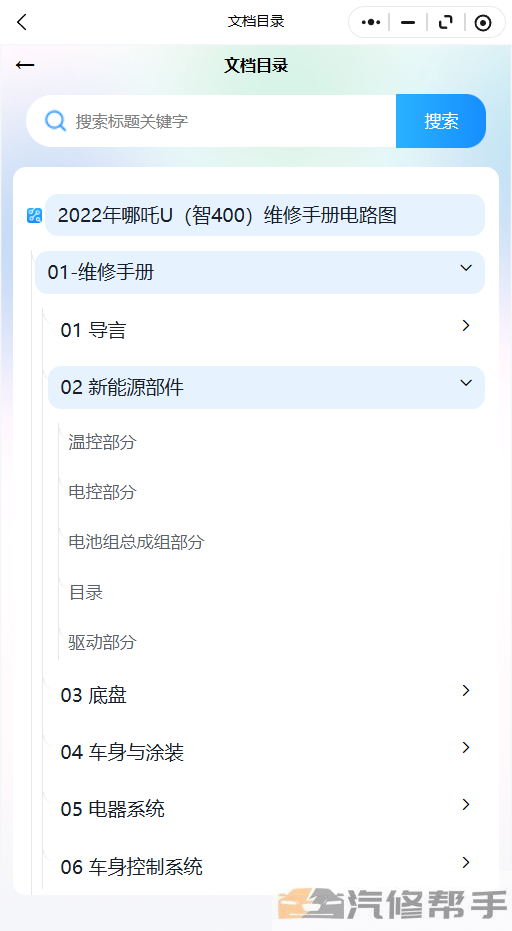Click the blue 搜索 button

click(x=441, y=121)
